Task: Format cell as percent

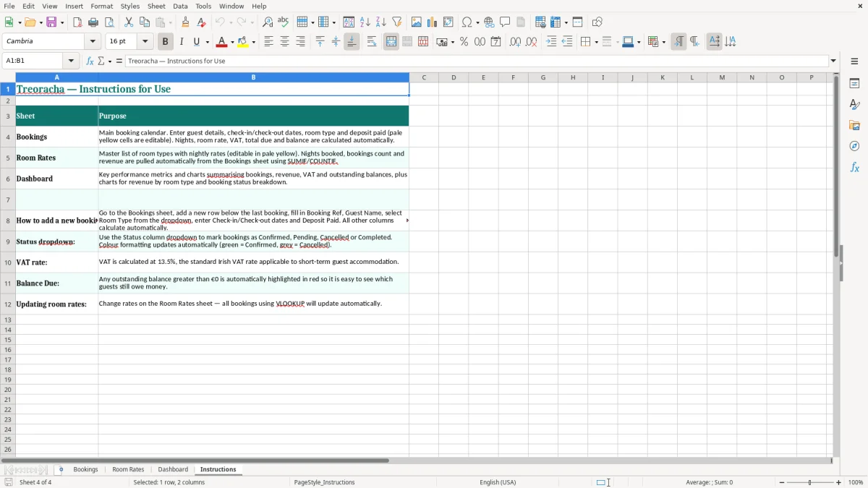Action: pyautogui.click(x=464, y=42)
